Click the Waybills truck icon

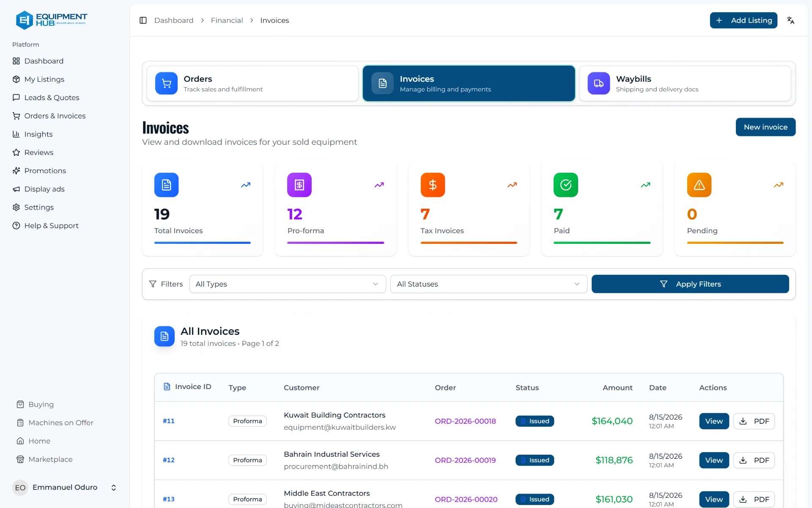599,83
